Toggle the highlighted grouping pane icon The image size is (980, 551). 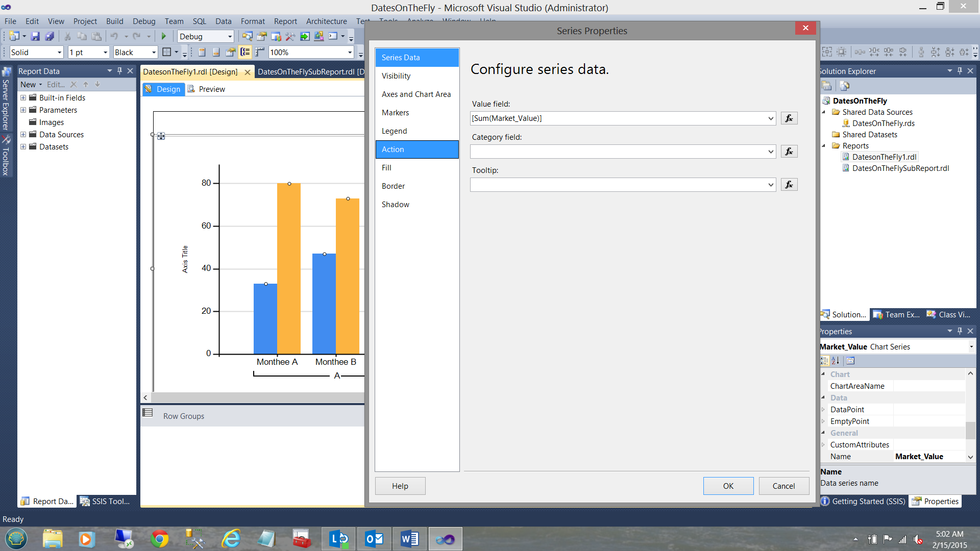pos(245,52)
